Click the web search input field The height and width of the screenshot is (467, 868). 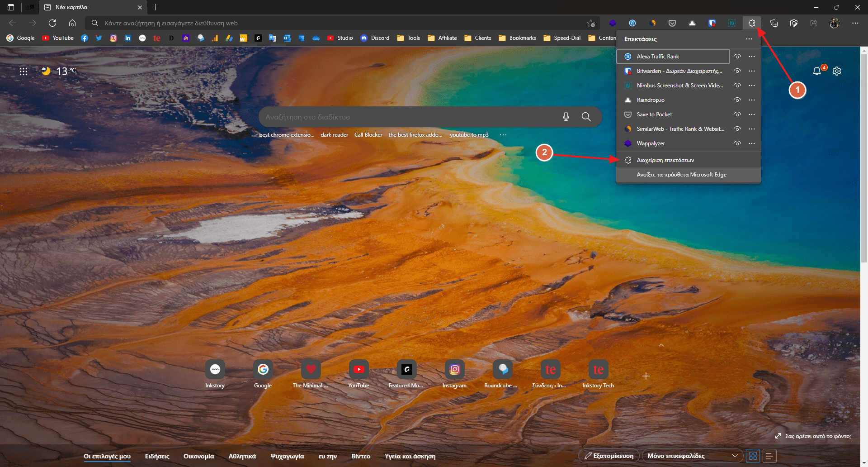click(407, 117)
